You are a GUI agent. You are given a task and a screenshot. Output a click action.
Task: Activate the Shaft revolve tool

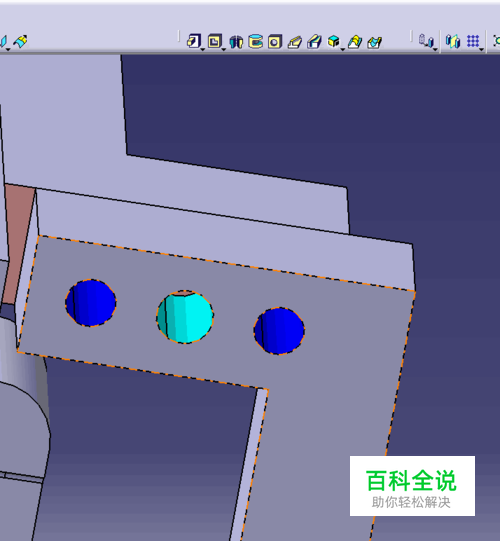(236, 42)
